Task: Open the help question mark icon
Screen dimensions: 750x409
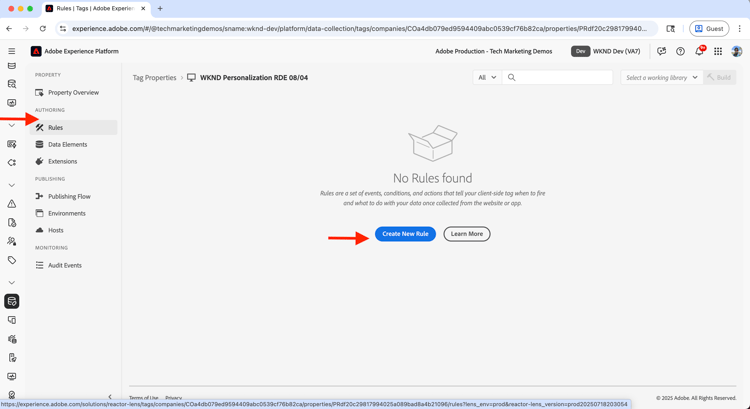Action: (x=680, y=51)
